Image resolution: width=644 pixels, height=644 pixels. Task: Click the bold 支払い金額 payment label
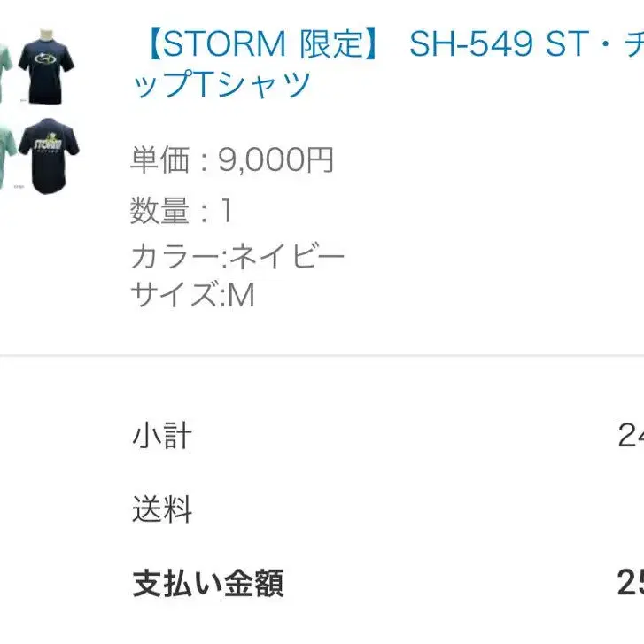(x=208, y=583)
